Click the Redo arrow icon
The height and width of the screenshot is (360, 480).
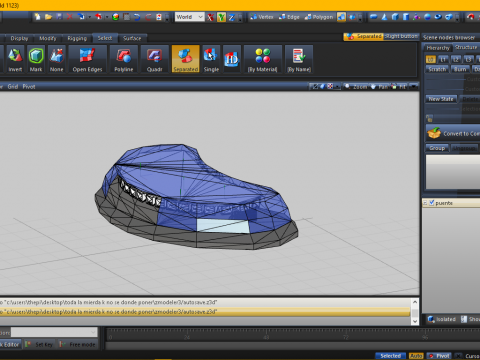click(x=148, y=17)
